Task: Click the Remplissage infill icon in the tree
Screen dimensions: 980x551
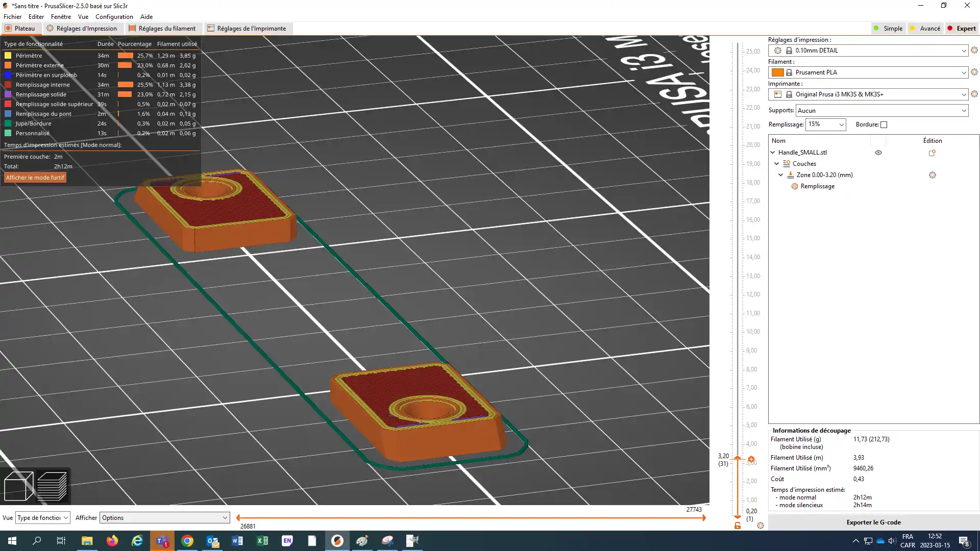Action: [x=795, y=186]
